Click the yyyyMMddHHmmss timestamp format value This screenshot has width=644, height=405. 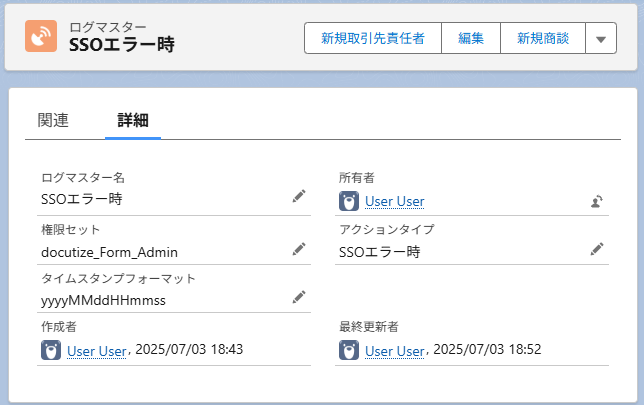[x=103, y=300]
